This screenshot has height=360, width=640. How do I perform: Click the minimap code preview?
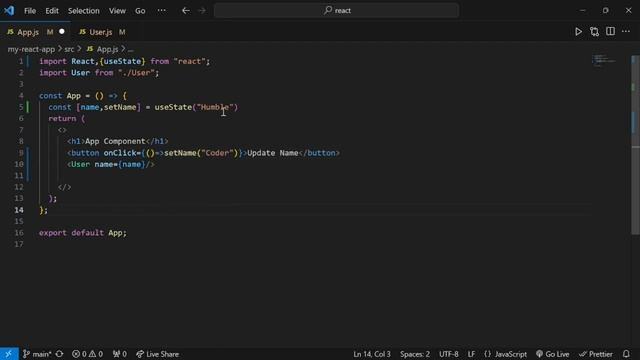604,60
